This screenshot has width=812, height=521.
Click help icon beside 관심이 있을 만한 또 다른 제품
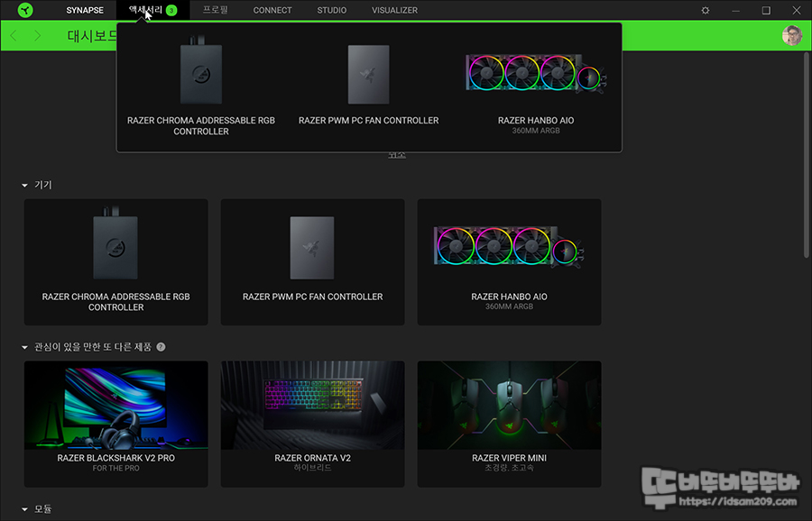coord(161,347)
